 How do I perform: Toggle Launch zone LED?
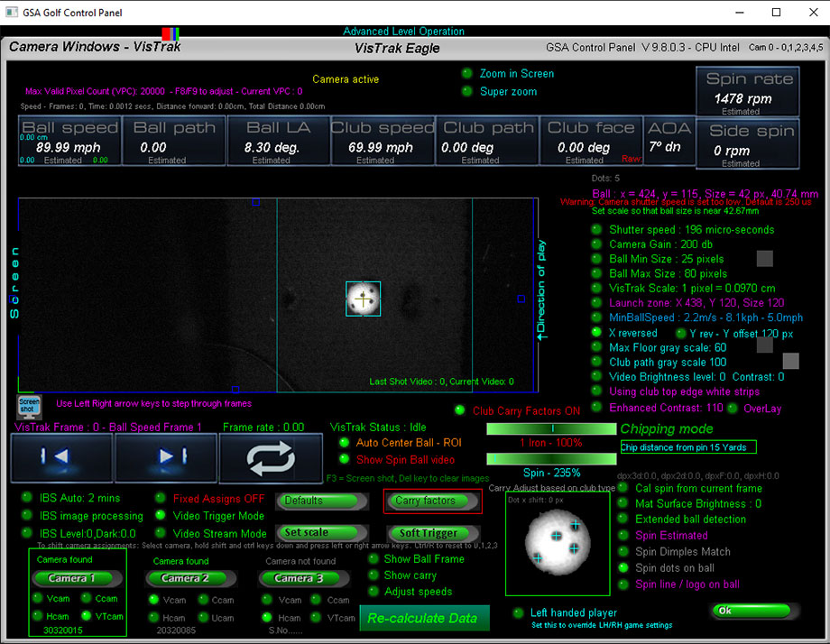coord(596,303)
